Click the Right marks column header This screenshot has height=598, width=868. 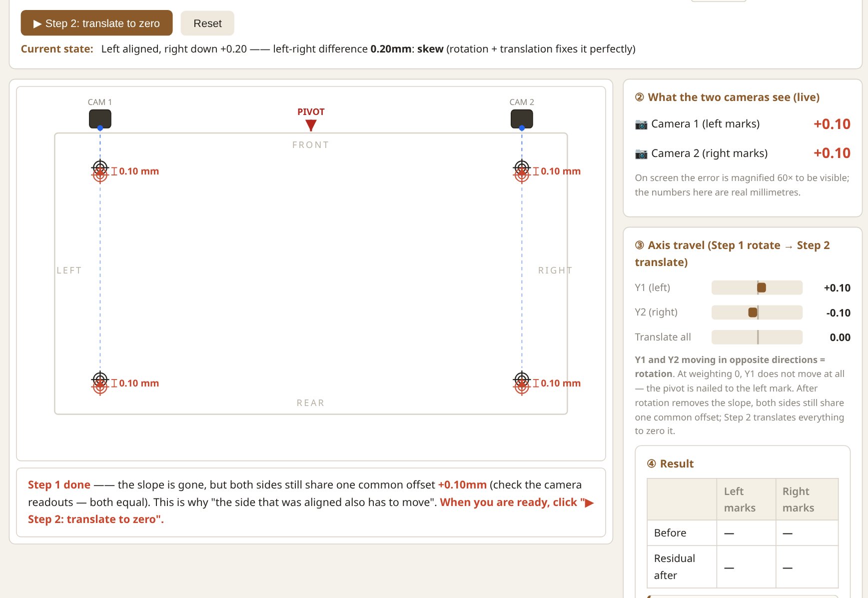click(807, 499)
